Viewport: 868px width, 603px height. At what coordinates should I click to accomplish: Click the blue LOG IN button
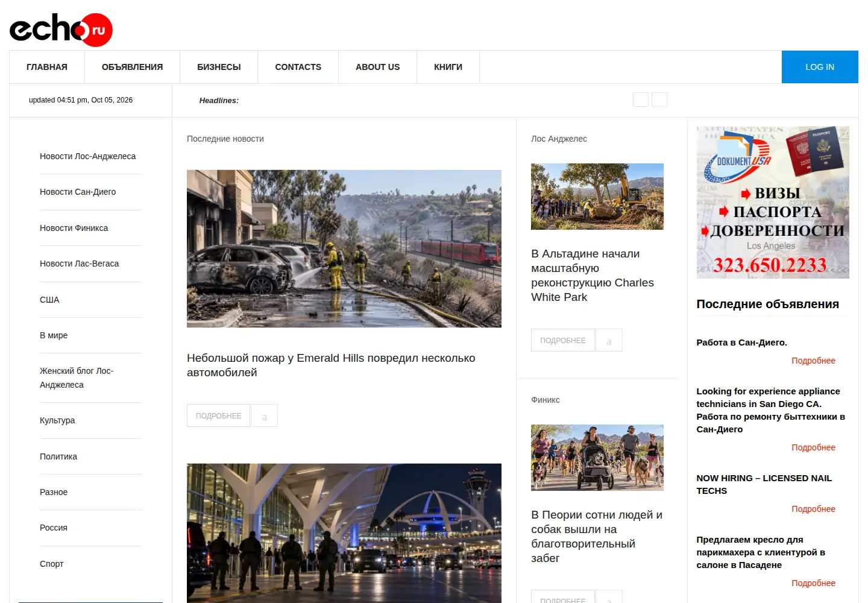tap(820, 67)
